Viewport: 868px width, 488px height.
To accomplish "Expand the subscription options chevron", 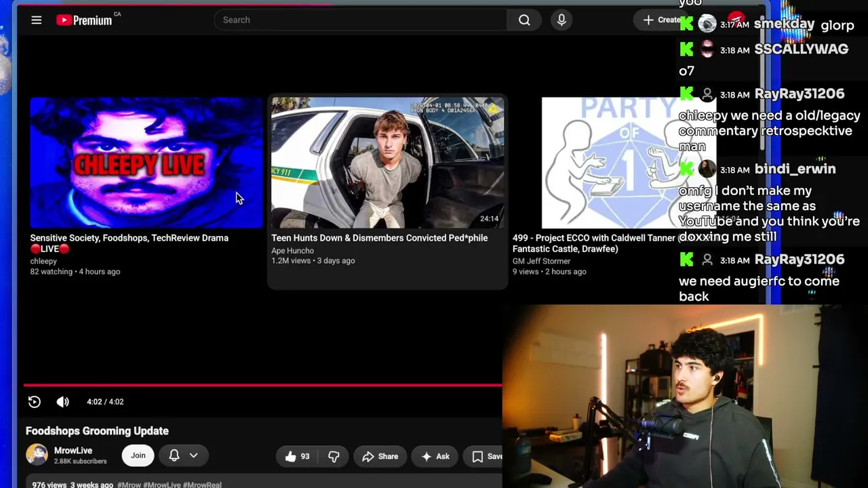I will pos(193,455).
